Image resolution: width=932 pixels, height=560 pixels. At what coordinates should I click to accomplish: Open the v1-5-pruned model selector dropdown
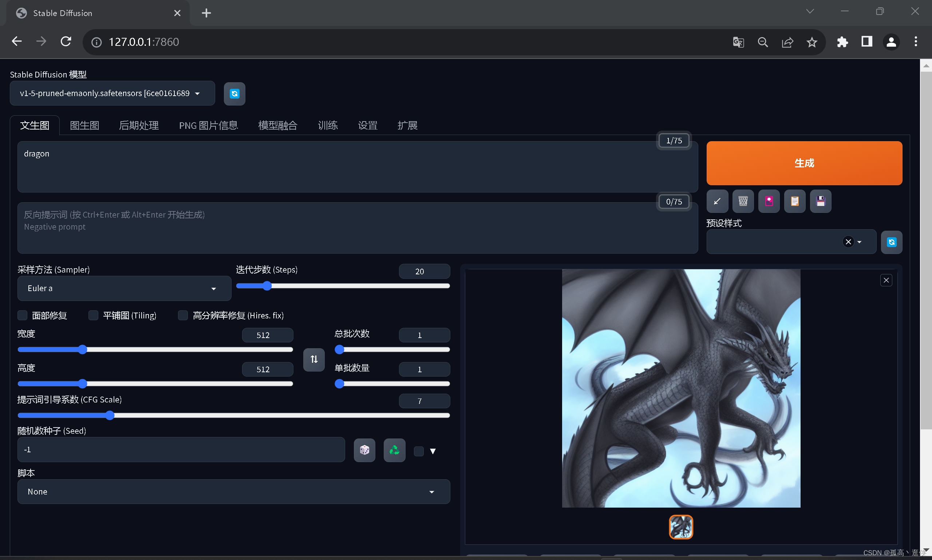pos(112,93)
